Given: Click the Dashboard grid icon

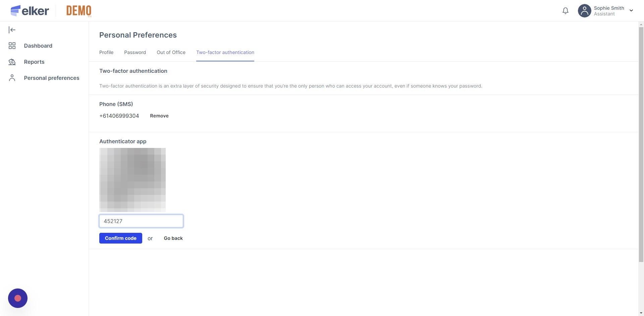Looking at the screenshot, I should [x=12, y=46].
